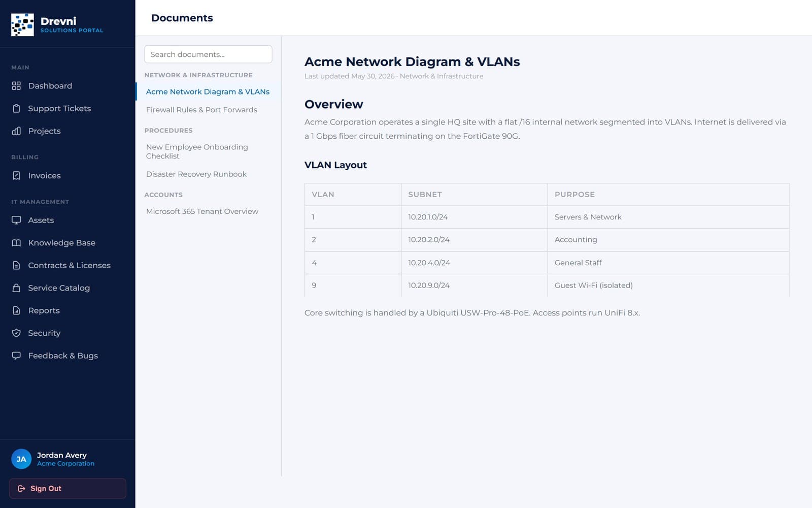Open Firewall Rules & Port Forwards document
Screen dimensions: 812x508
tap(208, 110)
